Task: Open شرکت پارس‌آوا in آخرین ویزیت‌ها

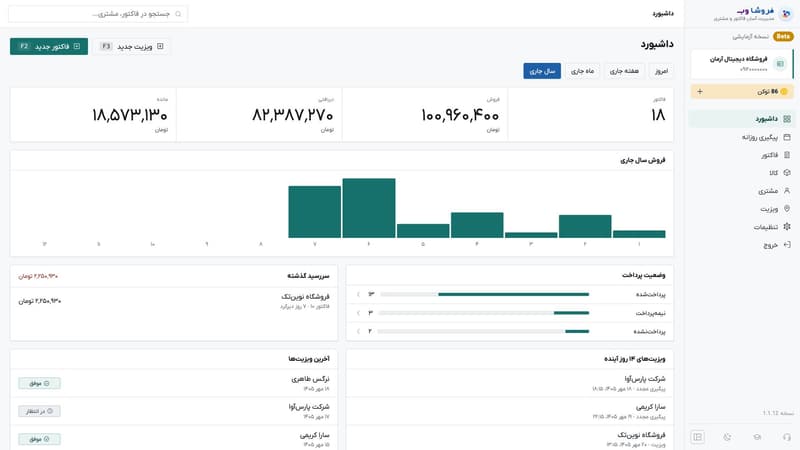Action: 174,411
